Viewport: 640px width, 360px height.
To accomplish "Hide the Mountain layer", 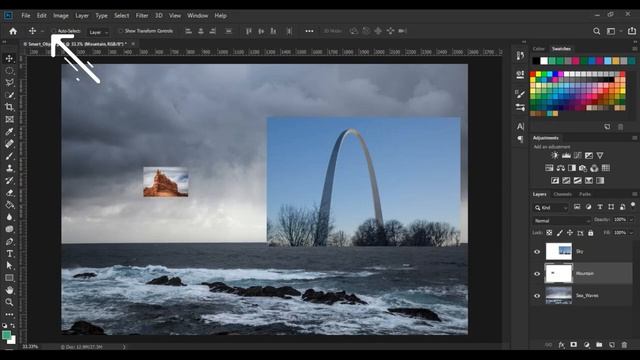I will [537, 274].
